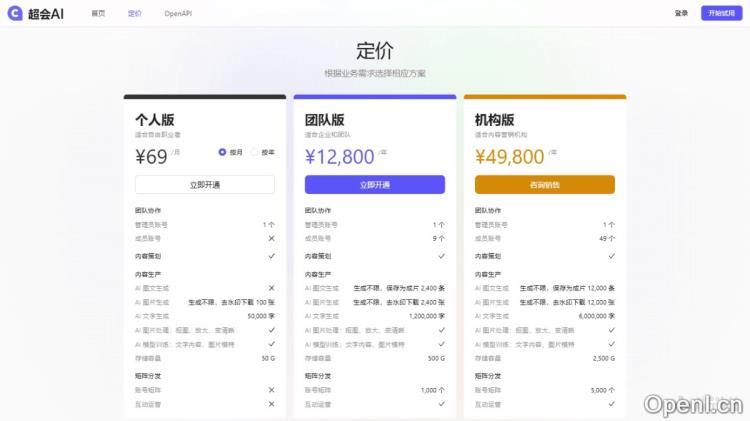Click 立即开通 under 个人版 plan

pos(204,184)
